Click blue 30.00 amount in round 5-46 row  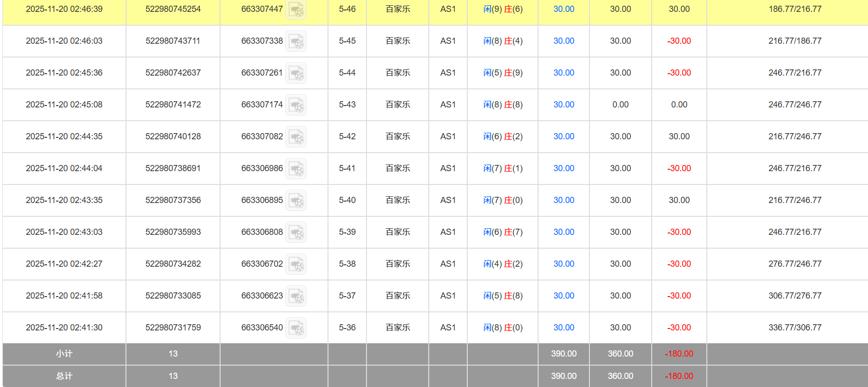(x=563, y=9)
